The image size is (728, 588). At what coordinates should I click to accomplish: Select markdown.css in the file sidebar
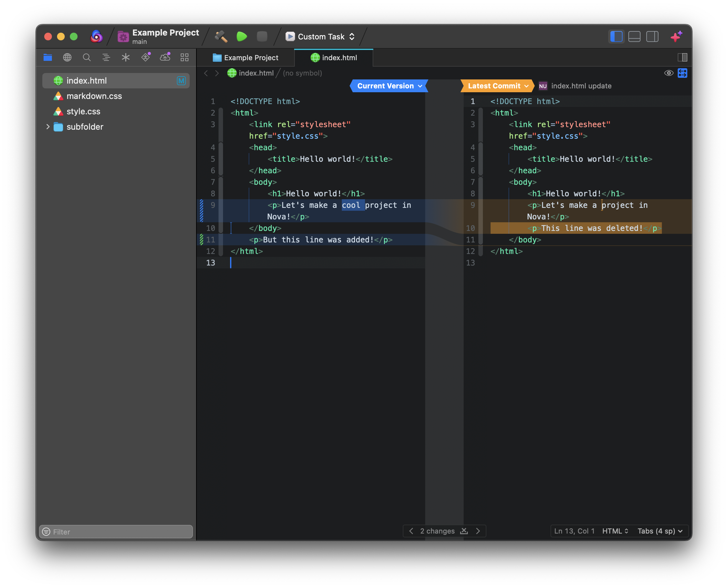[116, 96]
